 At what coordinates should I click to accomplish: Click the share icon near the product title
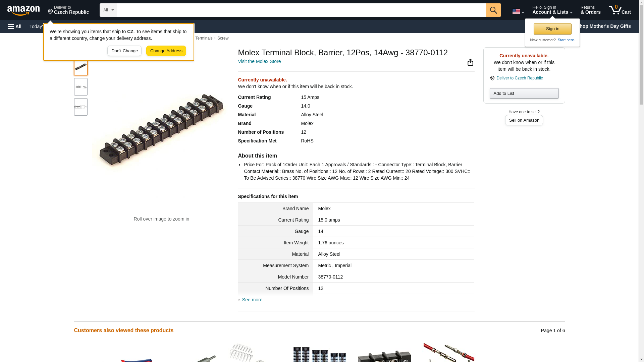470,62
